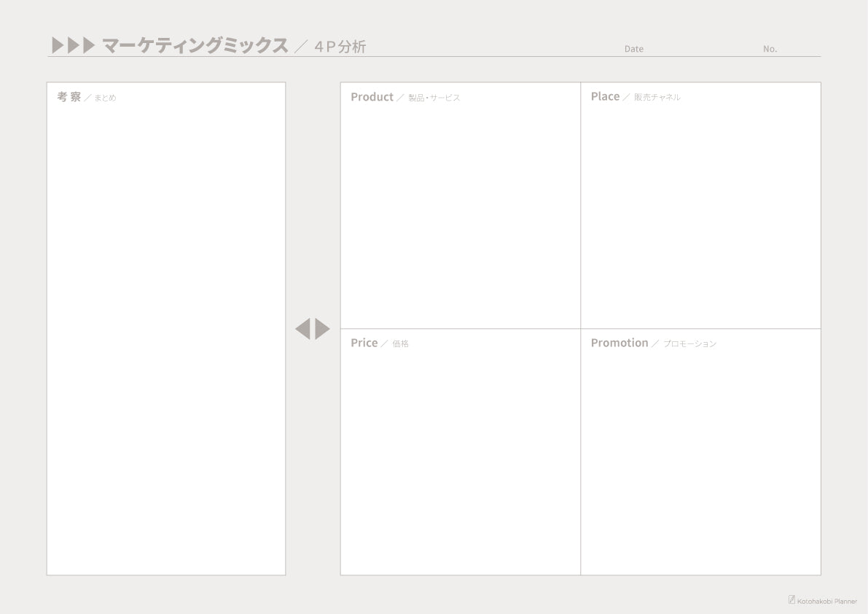Screen dimensions: 868x614
Task: Click the マーケティングミックス title text
Action: tap(195, 45)
